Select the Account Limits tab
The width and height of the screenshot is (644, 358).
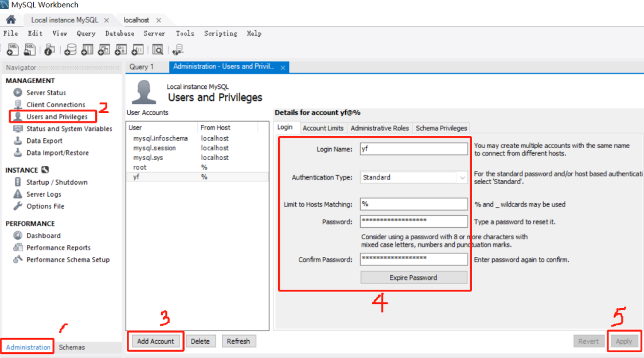(323, 128)
